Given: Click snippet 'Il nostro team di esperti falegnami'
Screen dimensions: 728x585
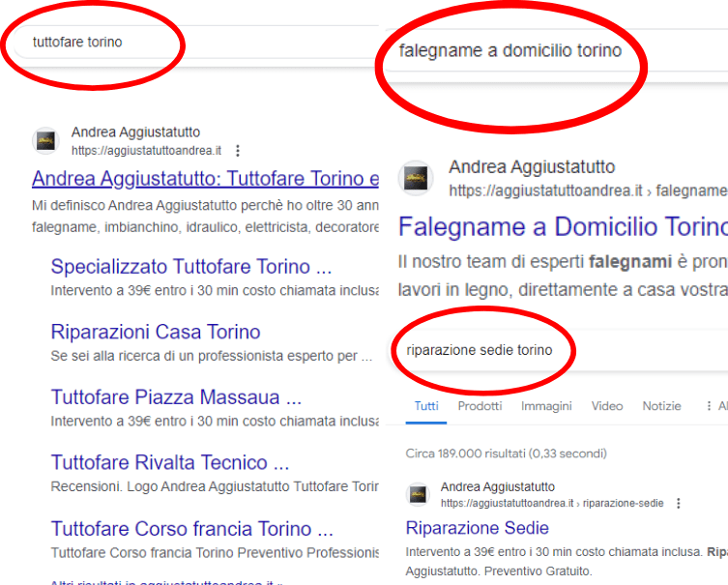Looking at the screenshot, I should tap(563, 276).
